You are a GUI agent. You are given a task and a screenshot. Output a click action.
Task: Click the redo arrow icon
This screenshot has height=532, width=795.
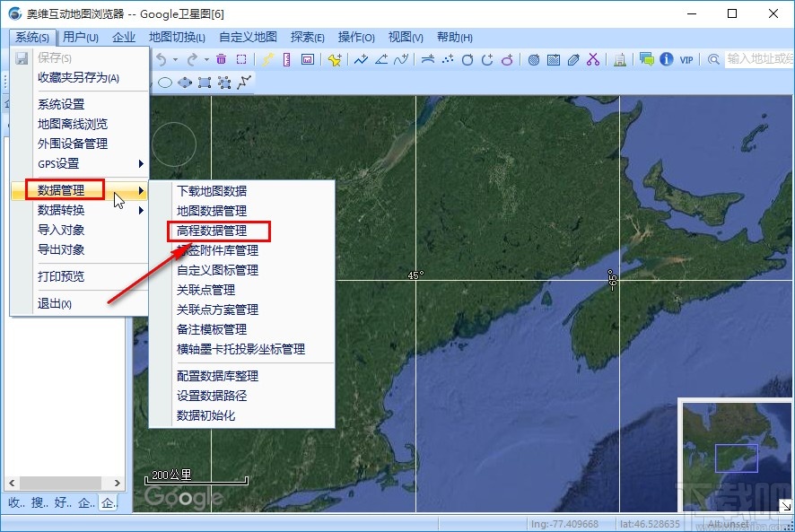192,60
